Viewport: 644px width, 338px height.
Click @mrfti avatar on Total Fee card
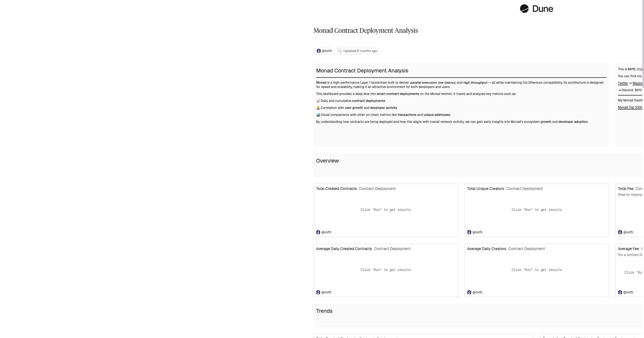pos(620,232)
